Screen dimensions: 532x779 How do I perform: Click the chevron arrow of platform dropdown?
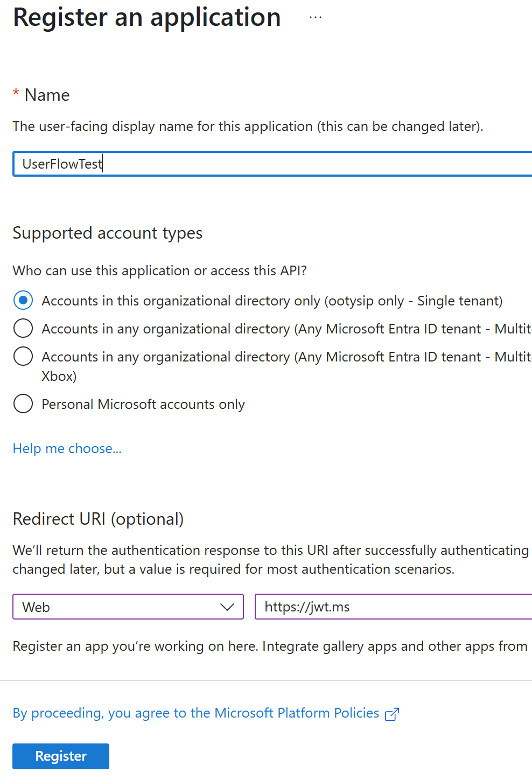227,607
